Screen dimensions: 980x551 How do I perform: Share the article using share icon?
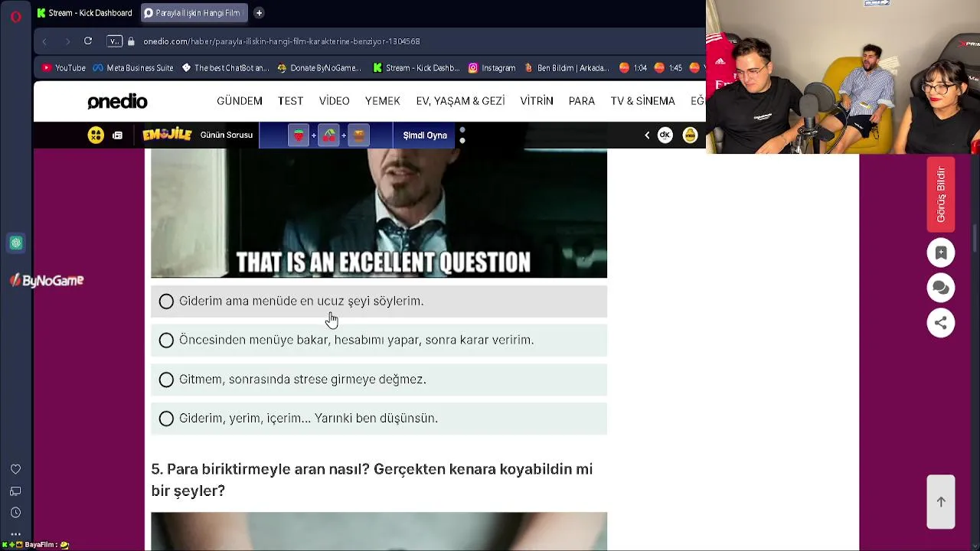click(x=941, y=323)
